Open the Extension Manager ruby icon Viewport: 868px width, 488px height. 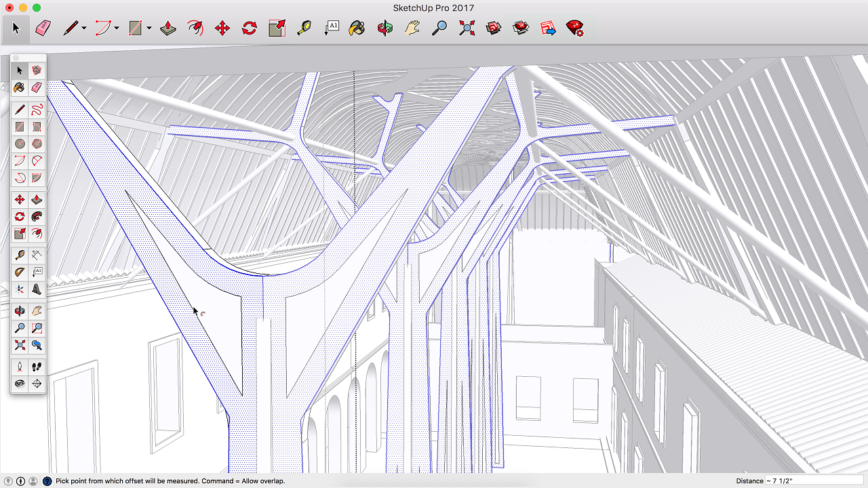[575, 28]
